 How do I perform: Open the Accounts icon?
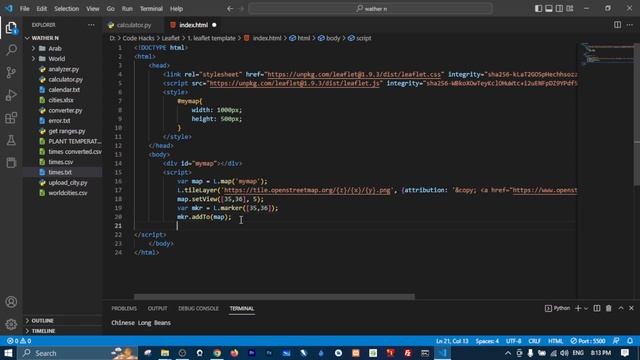click(x=11, y=302)
